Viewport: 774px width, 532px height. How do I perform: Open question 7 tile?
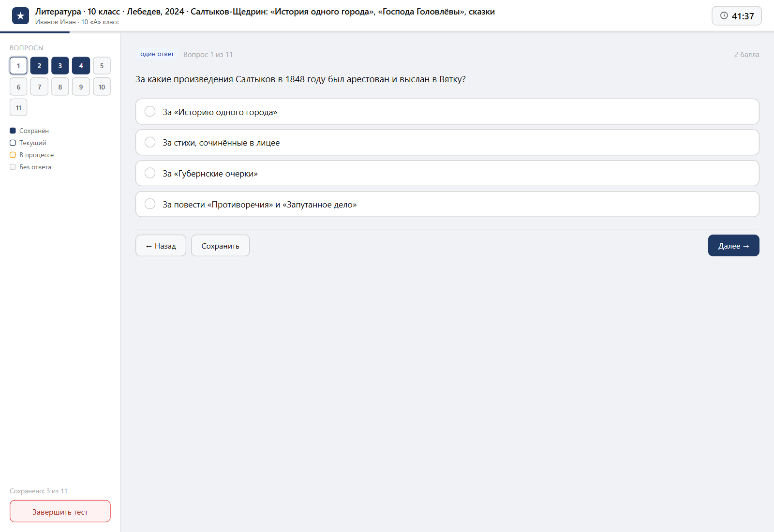click(39, 87)
